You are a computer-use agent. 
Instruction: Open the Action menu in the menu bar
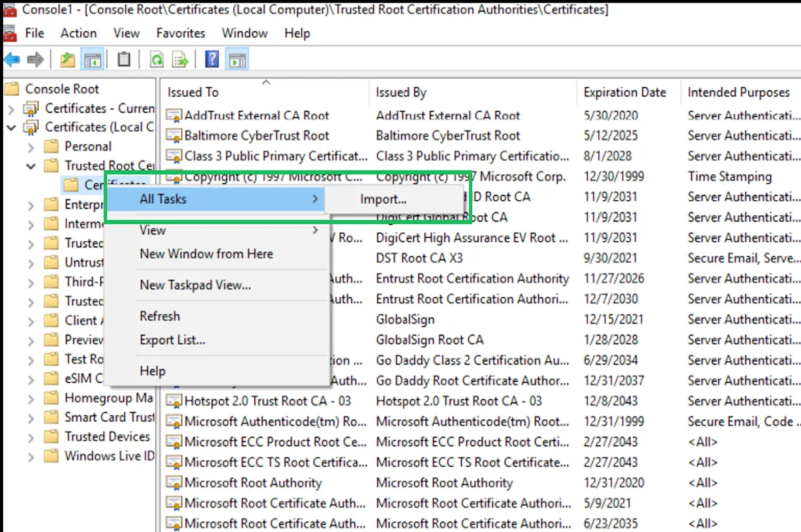(78, 33)
